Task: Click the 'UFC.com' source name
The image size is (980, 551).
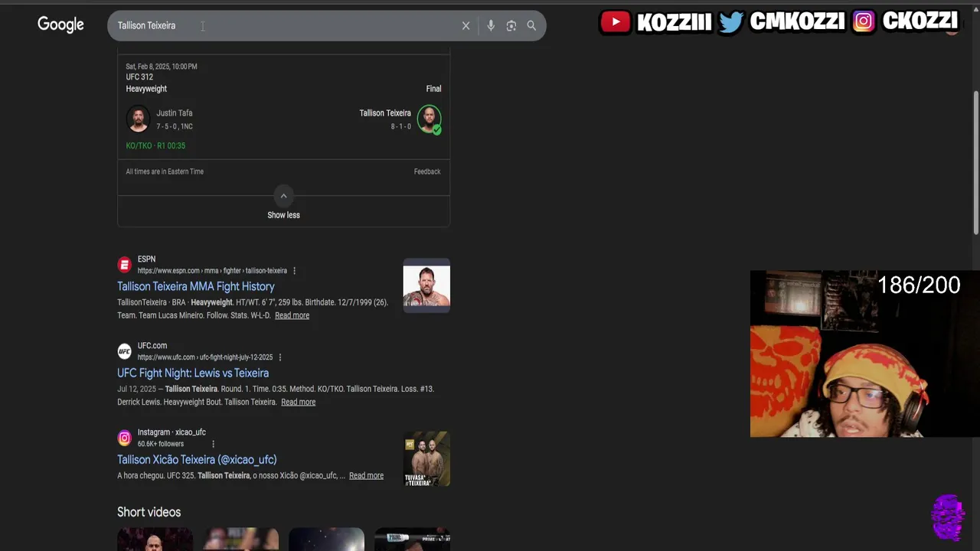Action: click(x=152, y=346)
